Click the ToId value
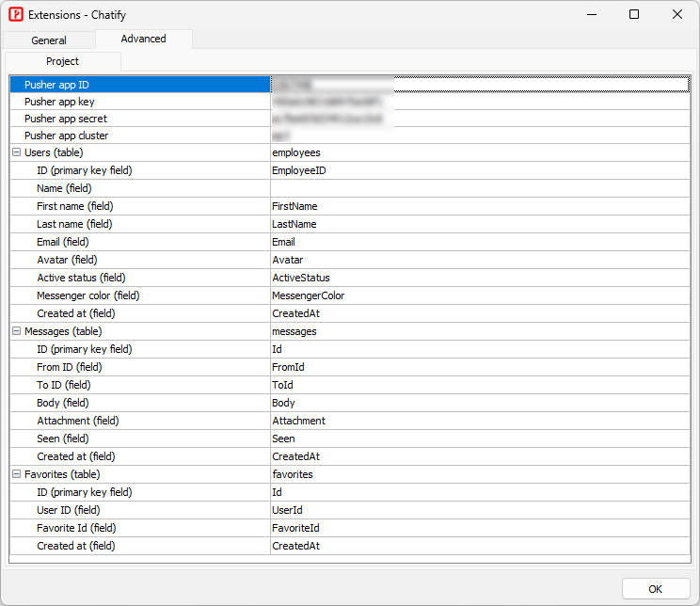 point(481,385)
